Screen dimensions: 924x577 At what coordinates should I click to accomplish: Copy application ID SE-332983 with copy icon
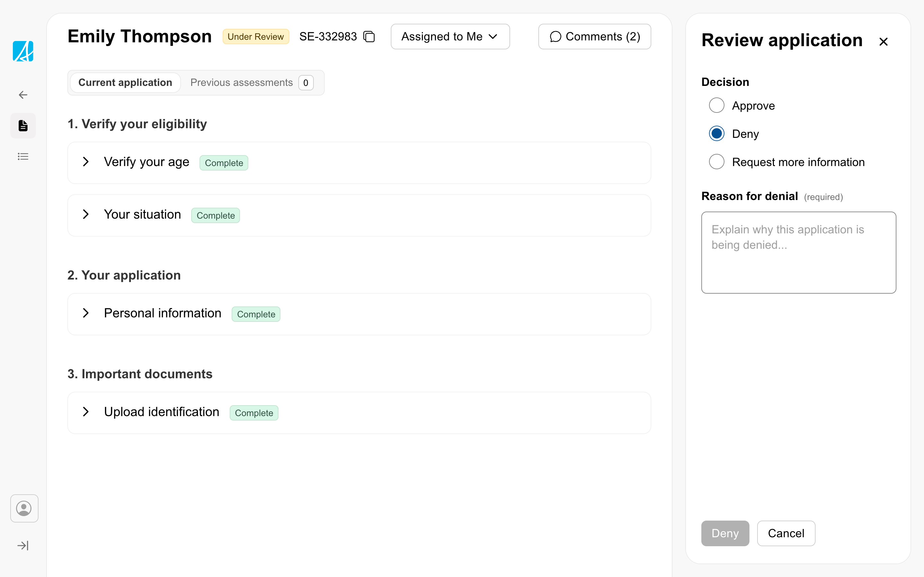pyautogui.click(x=369, y=37)
